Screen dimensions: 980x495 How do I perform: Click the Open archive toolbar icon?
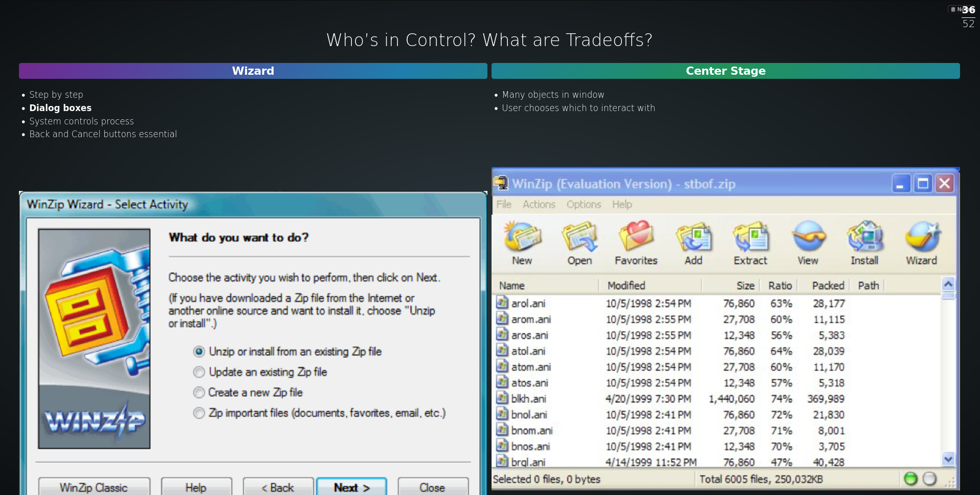[580, 243]
